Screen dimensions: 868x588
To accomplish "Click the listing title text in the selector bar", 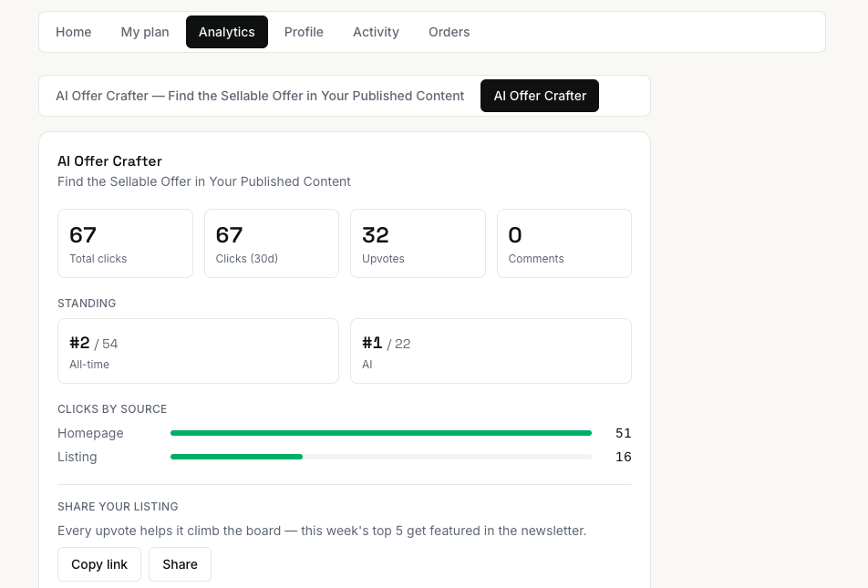I will (260, 96).
